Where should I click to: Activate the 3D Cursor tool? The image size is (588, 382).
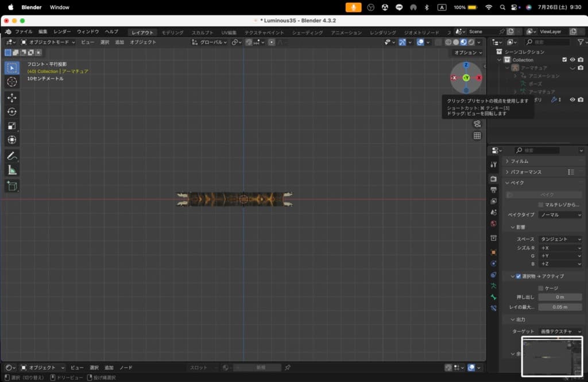coord(12,82)
